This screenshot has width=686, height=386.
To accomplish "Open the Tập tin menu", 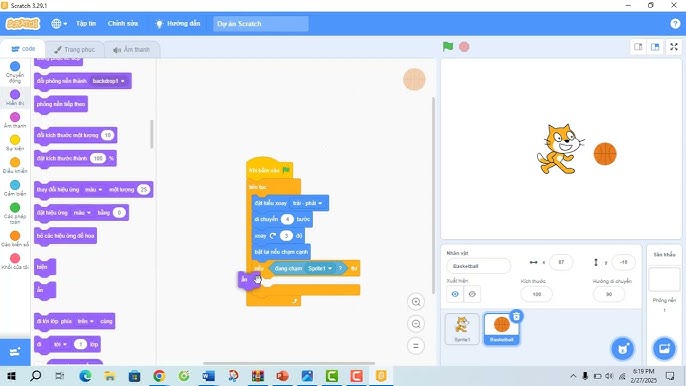I will pyautogui.click(x=86, y=24).
